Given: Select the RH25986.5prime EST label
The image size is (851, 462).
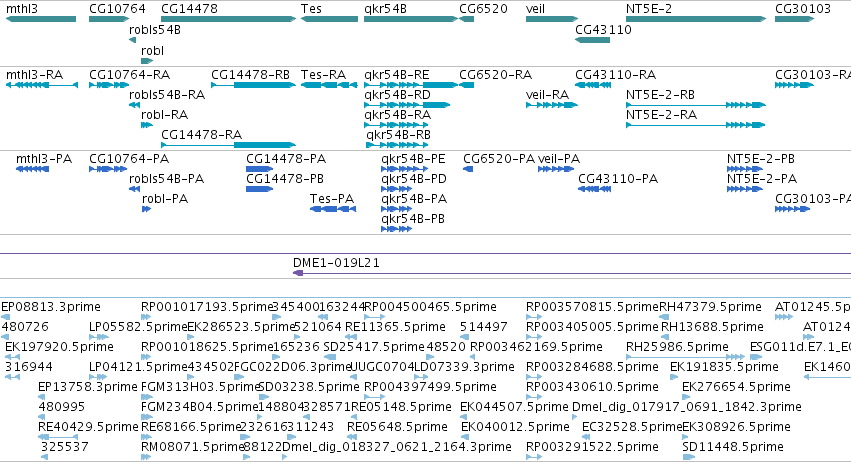Looking at the screenshot, I should click(x=677, y=346).
